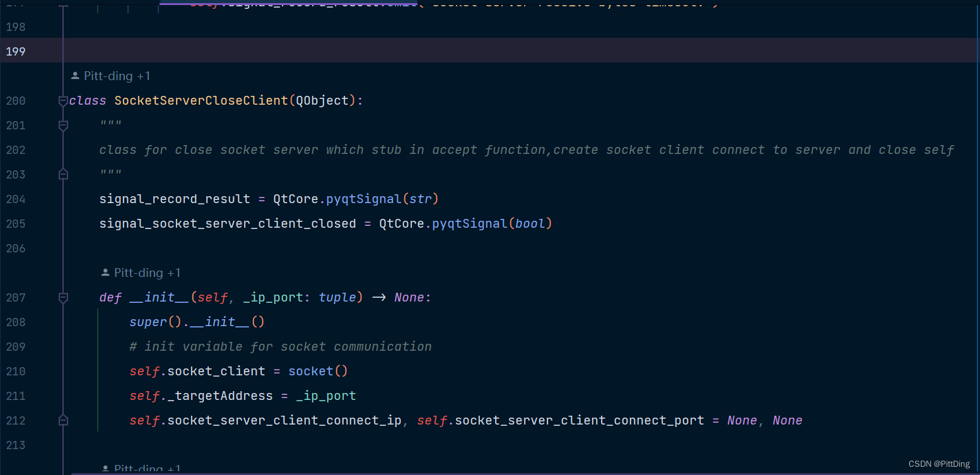Viewport: 980px width, 475px height.
Task: Toggle the fold end marker on line 212
Action: 63,421
